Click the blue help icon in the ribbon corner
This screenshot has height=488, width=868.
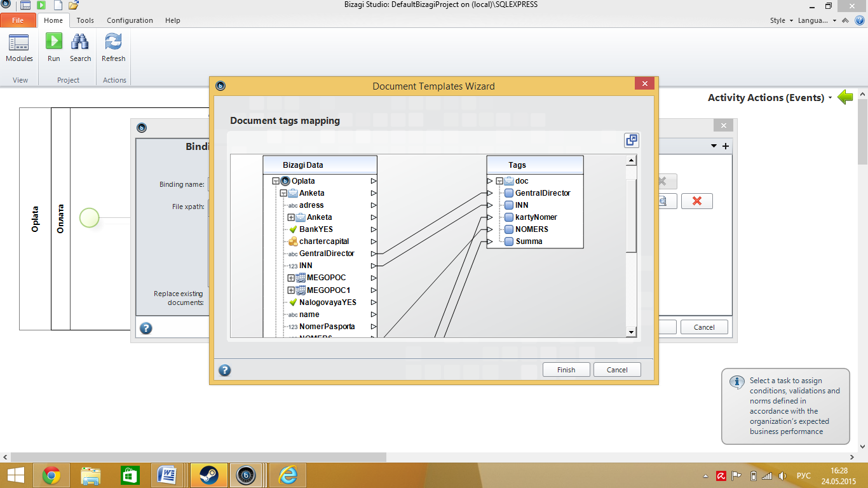pyautogui.click(x=859, y=20)
